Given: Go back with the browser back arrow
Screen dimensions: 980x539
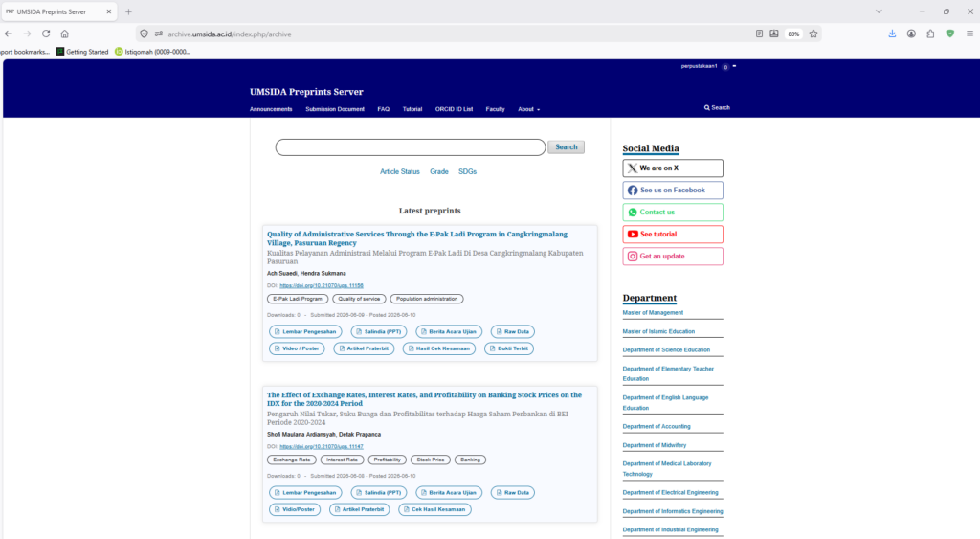Looking at the screenshot, I should point(8,34).
